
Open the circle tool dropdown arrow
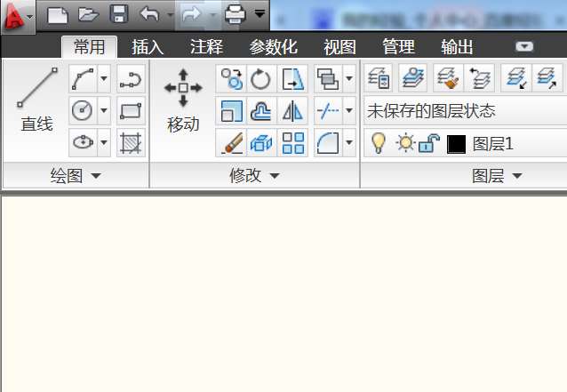click(104, 110)
